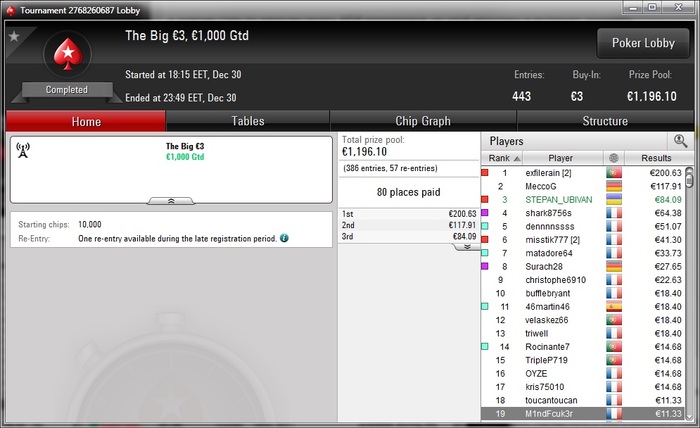Click the re-entry info icon
The height and width of the screenshot is (428, 700).
(284, 238)
